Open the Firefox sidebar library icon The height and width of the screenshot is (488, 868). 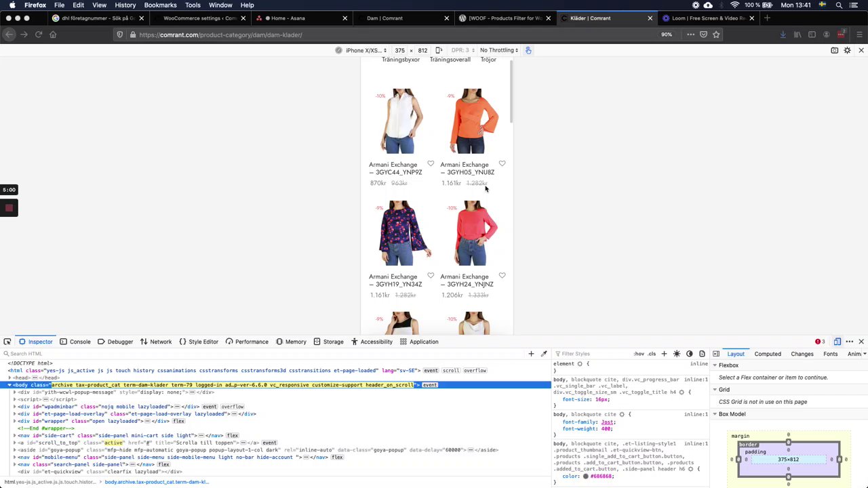(x=797, y=35)
